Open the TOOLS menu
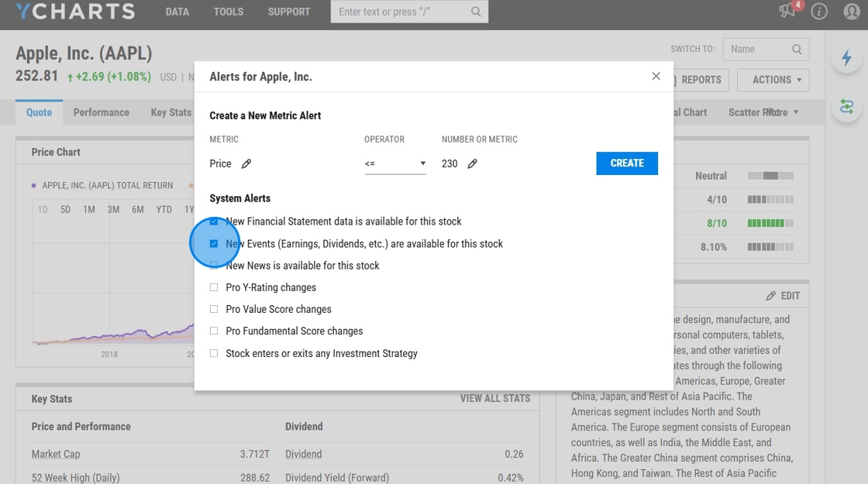The height and width of the screenshot is (484, 868). [x=229, y=12]
